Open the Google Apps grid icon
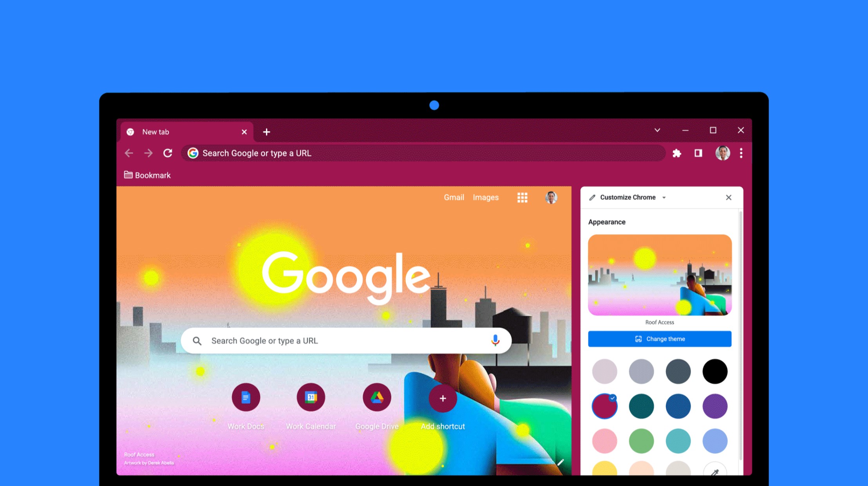The width and height of the screenshot is (868, 486). pyautogui.click(x=522, y=198)
